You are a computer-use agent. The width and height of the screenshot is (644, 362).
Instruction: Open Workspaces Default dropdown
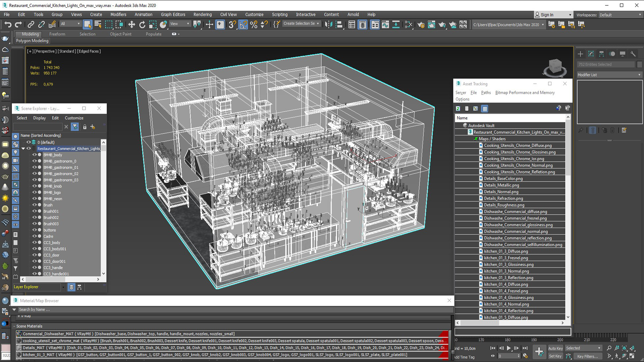tap(620, 15)
